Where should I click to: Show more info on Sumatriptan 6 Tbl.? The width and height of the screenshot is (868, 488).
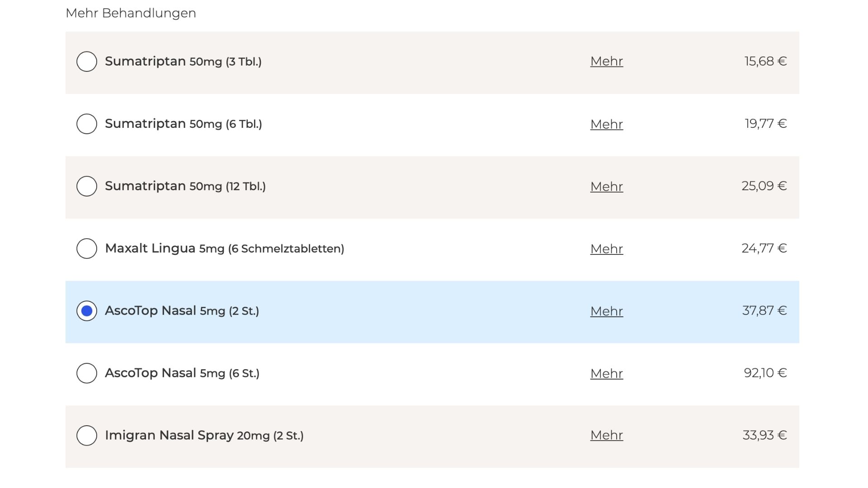tap(606, 124)
